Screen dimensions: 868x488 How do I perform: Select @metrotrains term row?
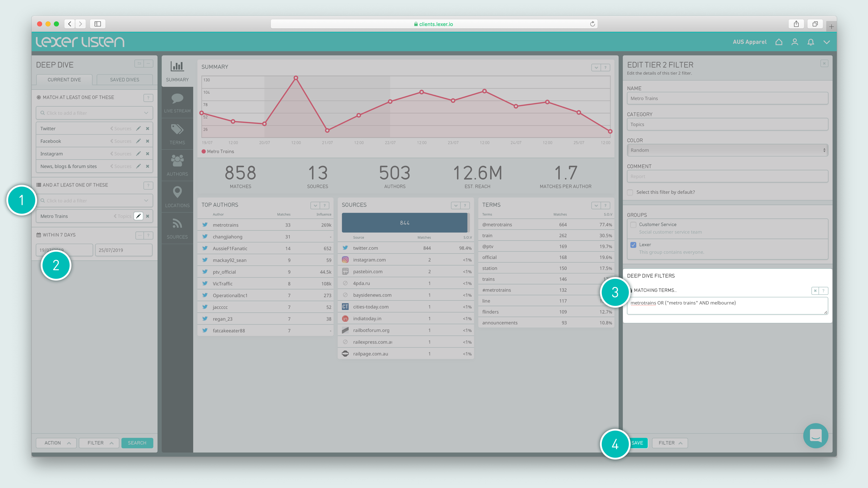point(546,225)
